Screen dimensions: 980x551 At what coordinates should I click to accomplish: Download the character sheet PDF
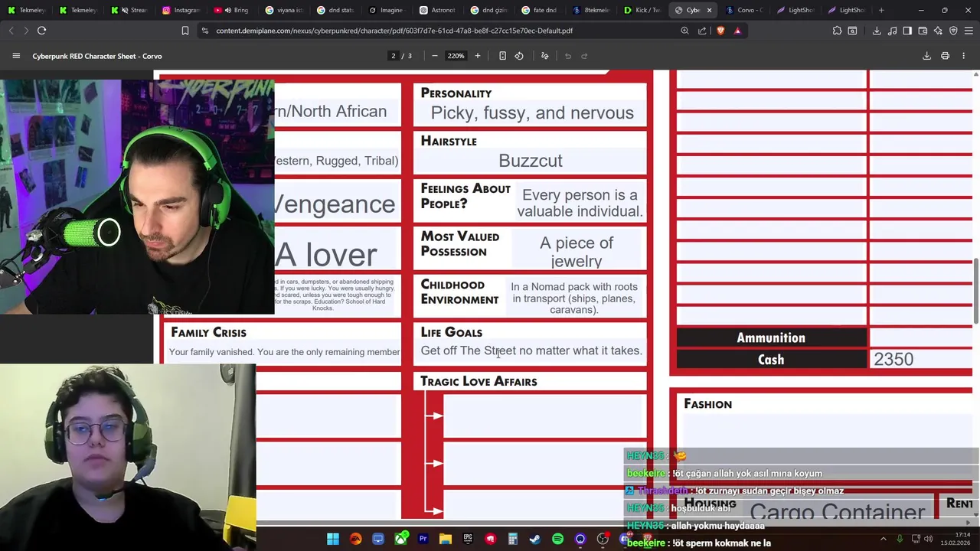(x=926, y=56)
